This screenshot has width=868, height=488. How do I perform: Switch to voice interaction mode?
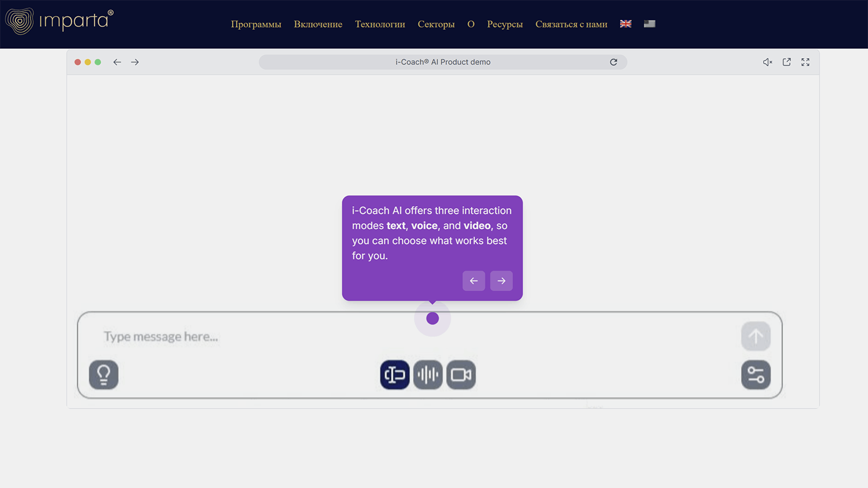coord(428,375)
